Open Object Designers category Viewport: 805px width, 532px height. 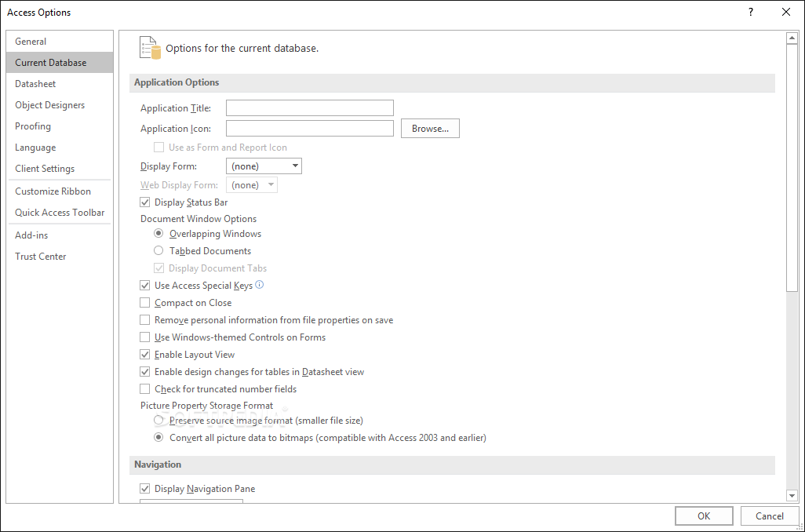(60, 105)
